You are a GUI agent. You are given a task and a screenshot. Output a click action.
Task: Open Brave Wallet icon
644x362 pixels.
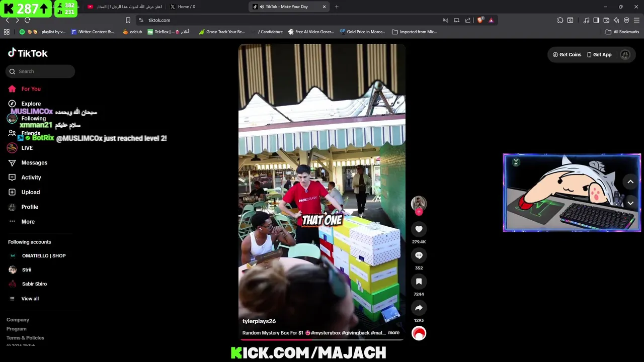click(606, 20)
